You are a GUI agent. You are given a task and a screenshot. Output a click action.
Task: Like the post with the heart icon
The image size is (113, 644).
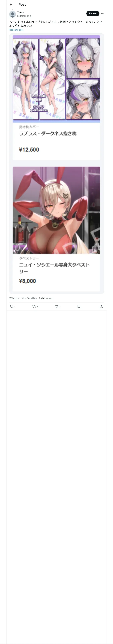point(56,306)
